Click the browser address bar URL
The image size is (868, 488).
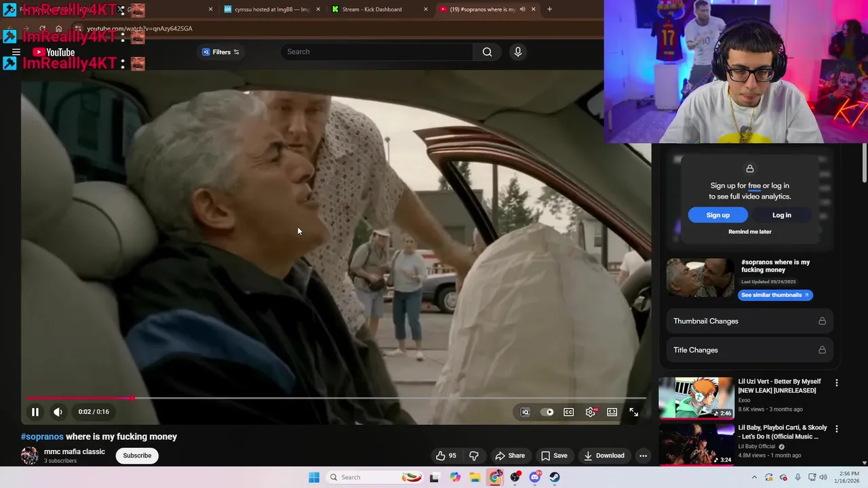click(x=140, y=28)
